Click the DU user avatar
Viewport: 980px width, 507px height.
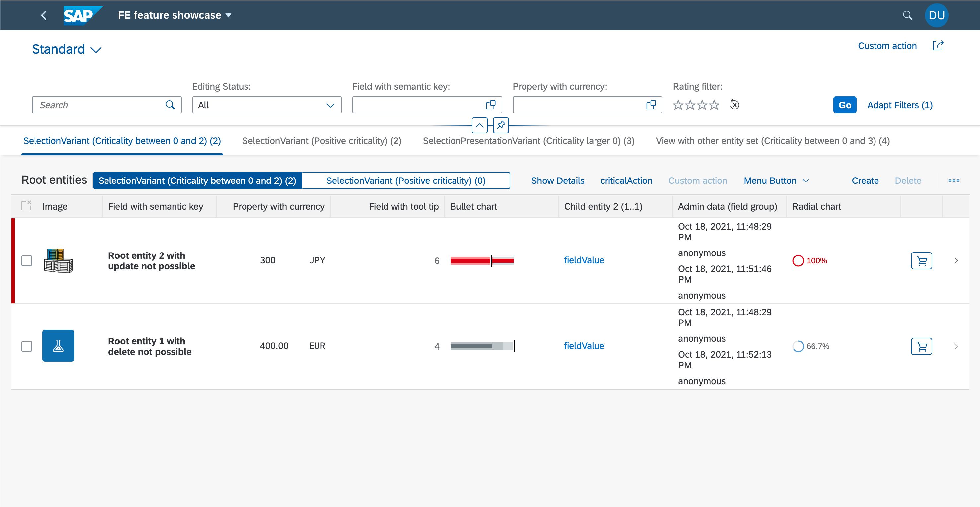point(936,15)
